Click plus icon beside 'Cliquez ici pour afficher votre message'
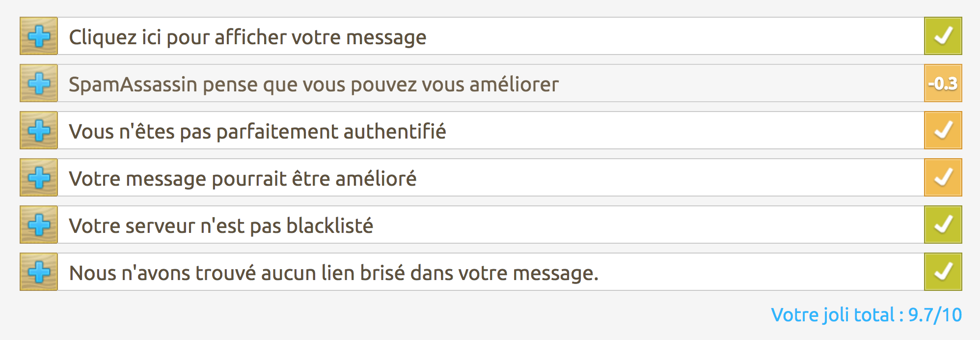 click(39, 36)
